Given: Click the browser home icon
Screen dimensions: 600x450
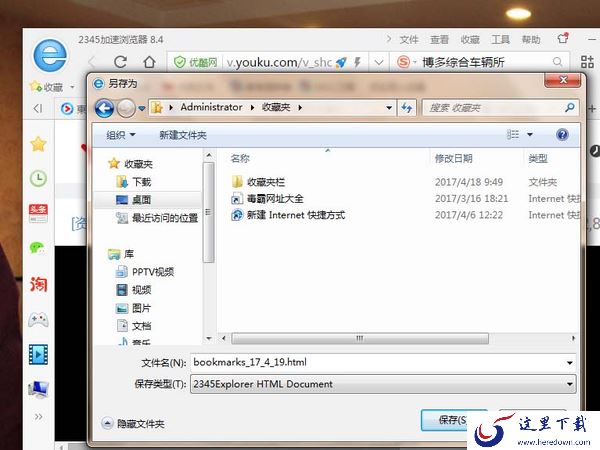Looking at the screenshot, I should coord(149,62).
